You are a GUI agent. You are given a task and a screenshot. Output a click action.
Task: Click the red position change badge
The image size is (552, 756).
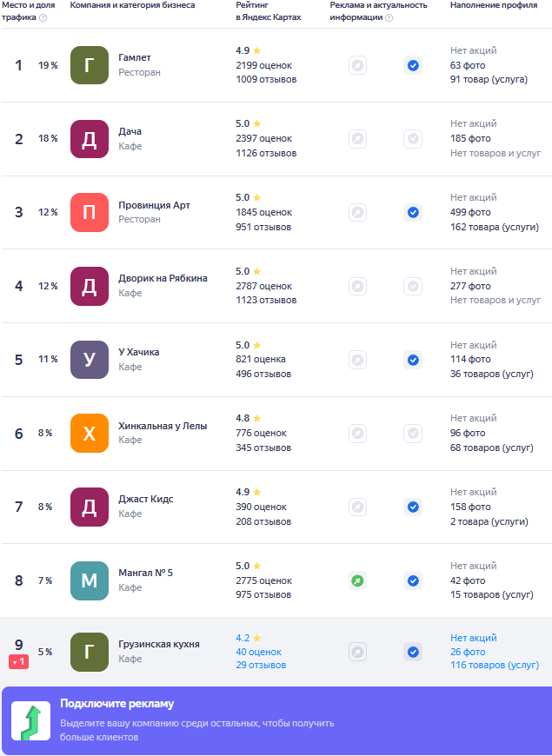pos(19,661)
